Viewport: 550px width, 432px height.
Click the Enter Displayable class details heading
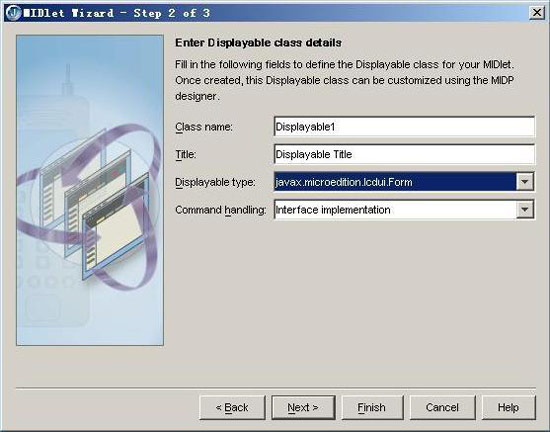coord(258,43)
